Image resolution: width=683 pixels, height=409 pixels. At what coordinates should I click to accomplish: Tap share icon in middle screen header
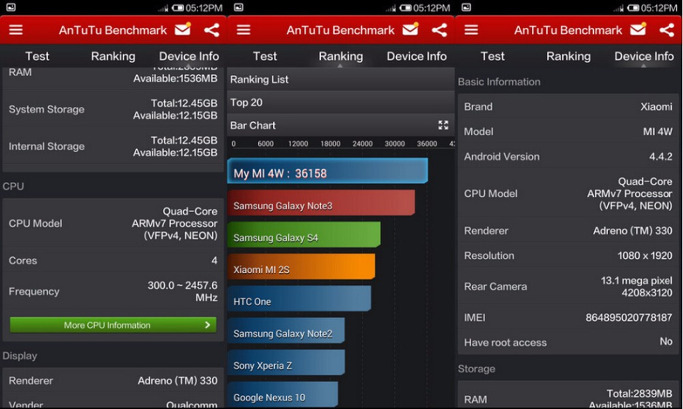click(x=439, y=30)
